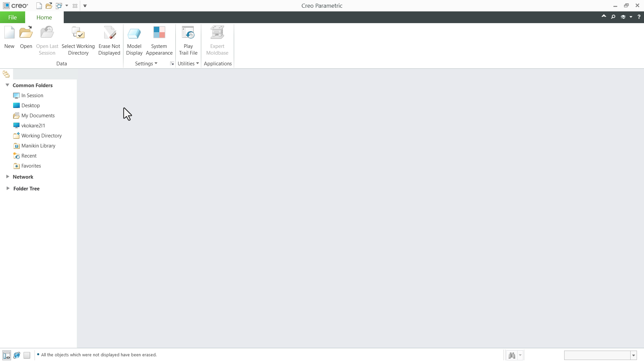The width and height of the screenshot is (644, 362).
Task: Open the Settings dialog launcher arrow
Action: 172,64
